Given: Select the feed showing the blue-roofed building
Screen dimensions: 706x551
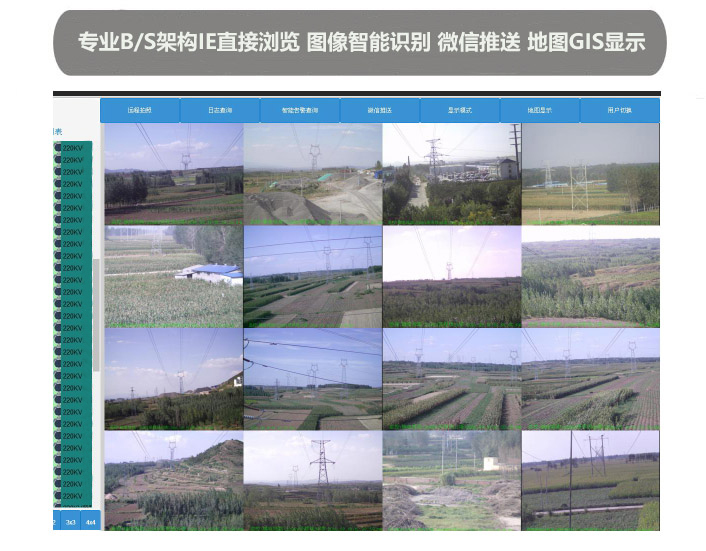Looking at the screenshot, I should point(174,275).
